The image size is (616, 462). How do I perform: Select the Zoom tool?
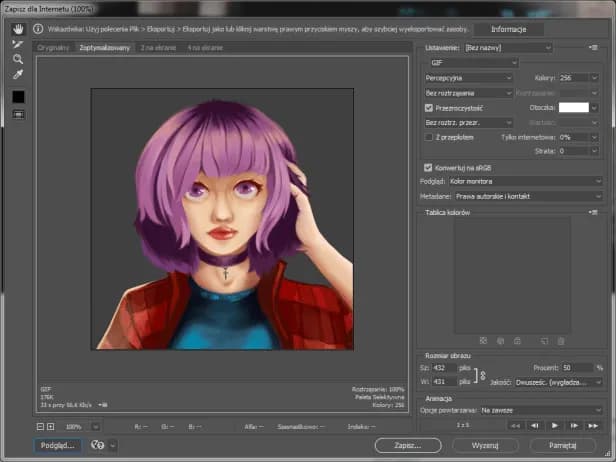[x=18, y=59]
